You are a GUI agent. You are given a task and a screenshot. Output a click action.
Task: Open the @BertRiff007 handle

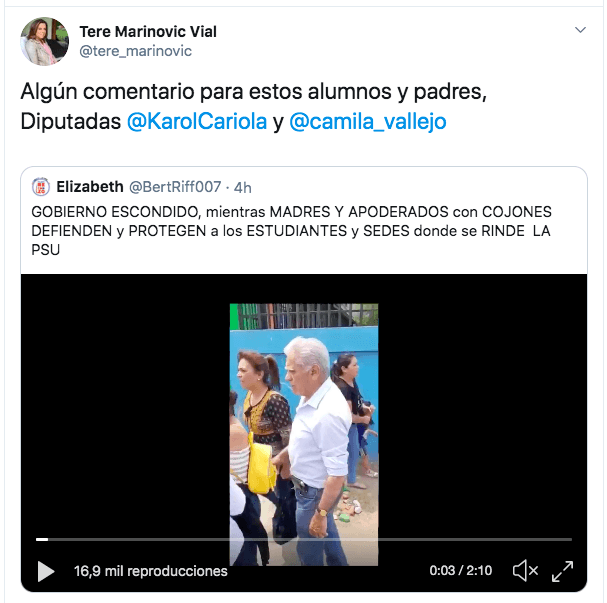click(175, 187)
